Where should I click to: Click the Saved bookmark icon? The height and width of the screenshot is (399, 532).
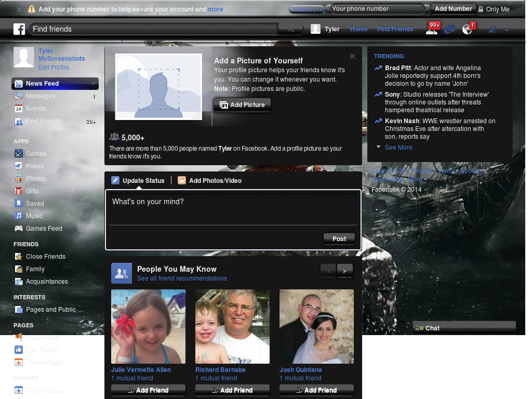(x=19, y=203)
